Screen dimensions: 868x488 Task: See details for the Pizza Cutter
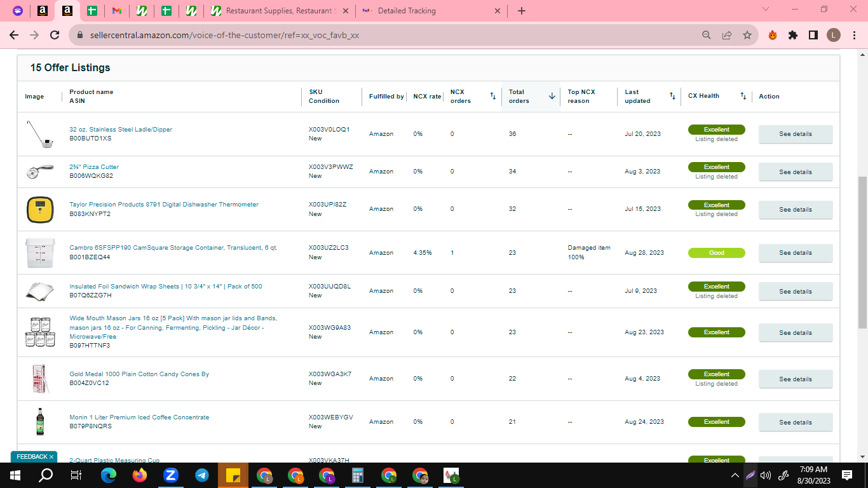click(796, 172)
